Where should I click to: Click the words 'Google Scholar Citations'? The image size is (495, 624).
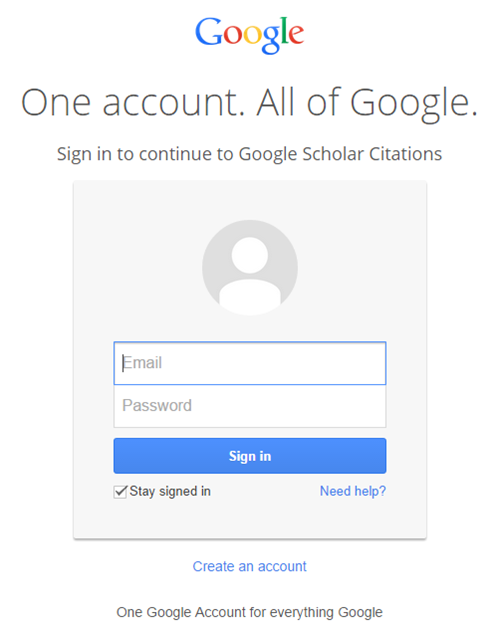[x=340, y=154]
